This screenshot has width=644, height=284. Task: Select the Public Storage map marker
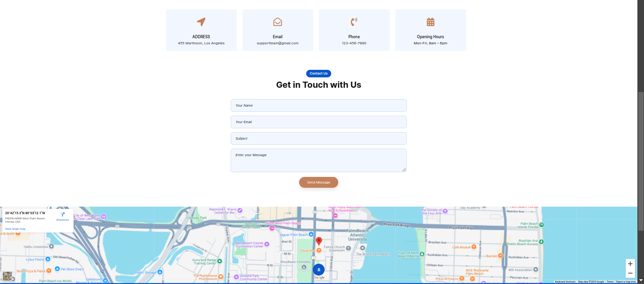coord(160,272)
